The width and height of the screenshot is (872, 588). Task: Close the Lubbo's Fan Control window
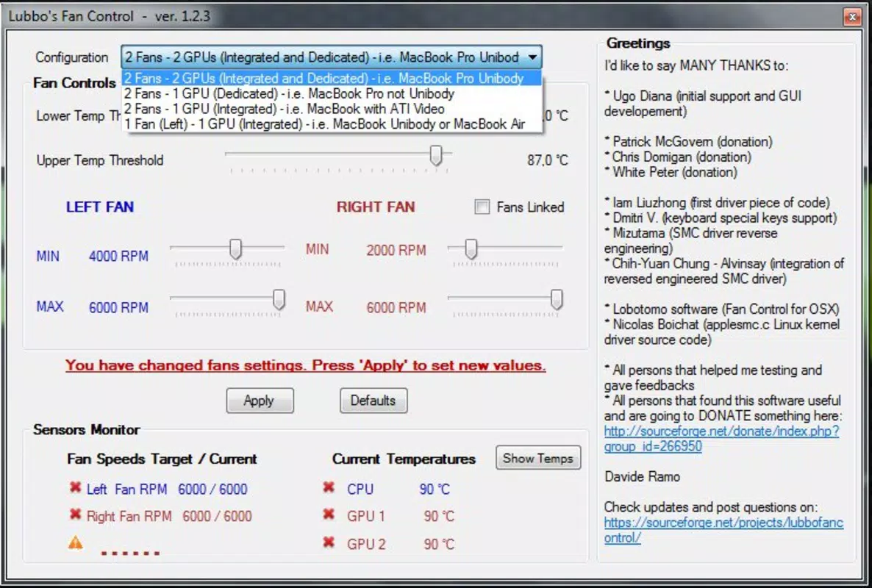[852, 17]
